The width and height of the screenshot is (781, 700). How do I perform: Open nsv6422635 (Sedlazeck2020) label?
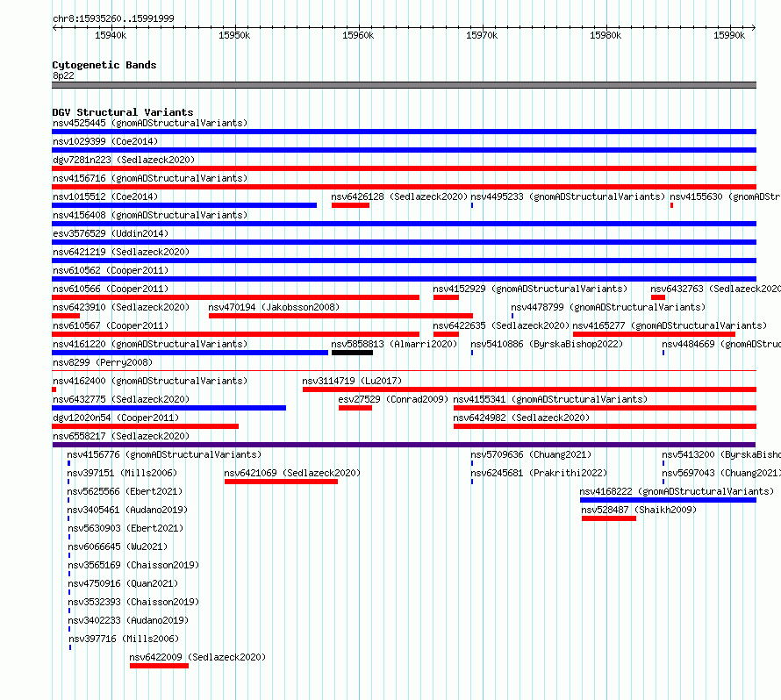(501, 325)
